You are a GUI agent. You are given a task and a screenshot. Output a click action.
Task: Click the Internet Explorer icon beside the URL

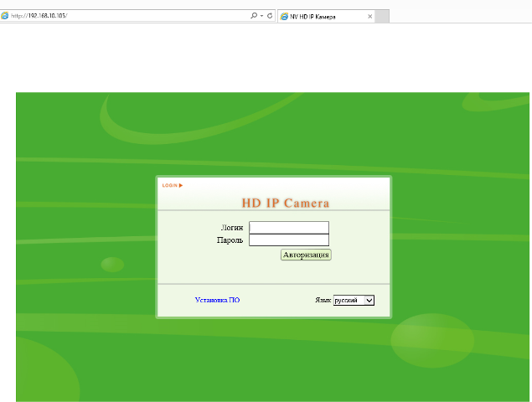pyautogui.click(x=5, y=16)
